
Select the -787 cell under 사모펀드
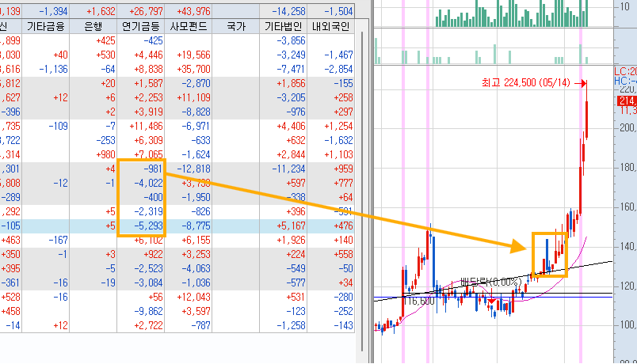click(200, 325)
